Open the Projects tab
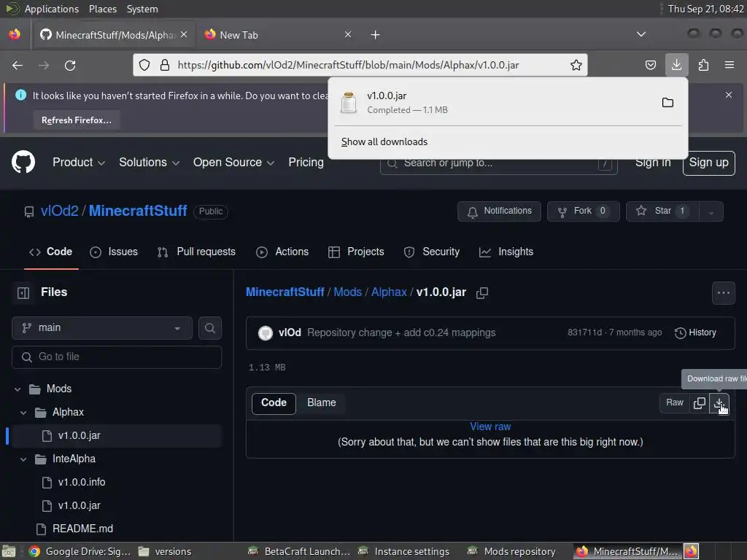Viewport: 747px width, 560px height. tap(356, 252)
